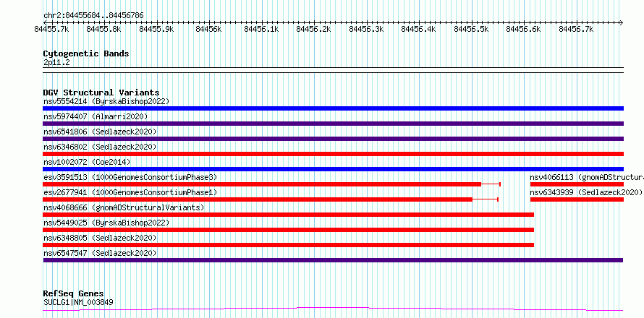Select the red bar under nsv4066113
Screen dimensions: 644x318
[577, 184]
